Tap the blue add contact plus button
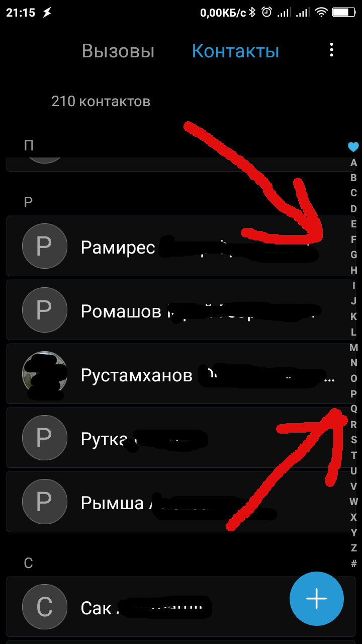Viewport: 362px width, 644px height. (x=317, y=599)
